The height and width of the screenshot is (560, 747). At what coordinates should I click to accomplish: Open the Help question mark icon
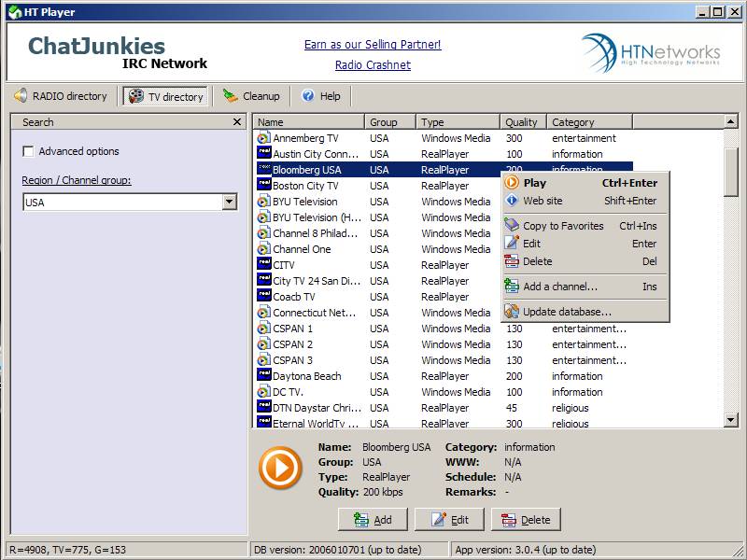tap(308, 96)
